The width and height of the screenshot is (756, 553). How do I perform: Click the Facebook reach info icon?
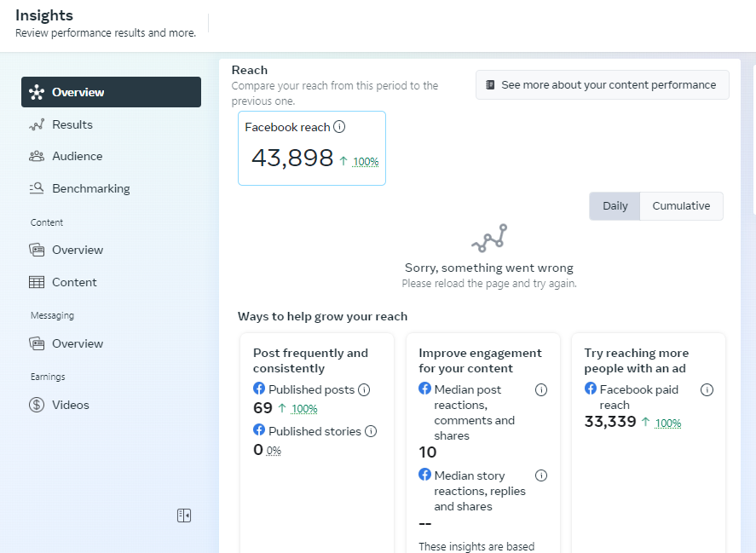tap(339, 127)
